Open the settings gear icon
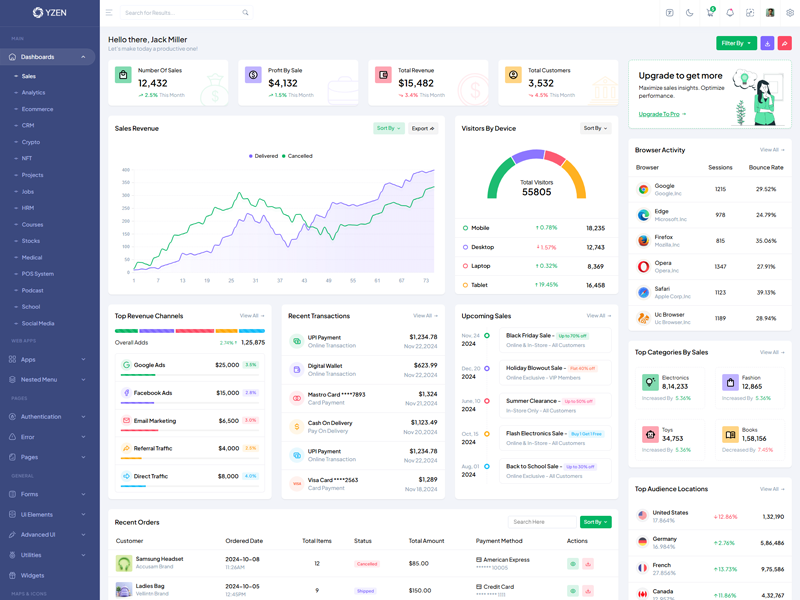This screenshot has width=800, height=600. (790, 13)
